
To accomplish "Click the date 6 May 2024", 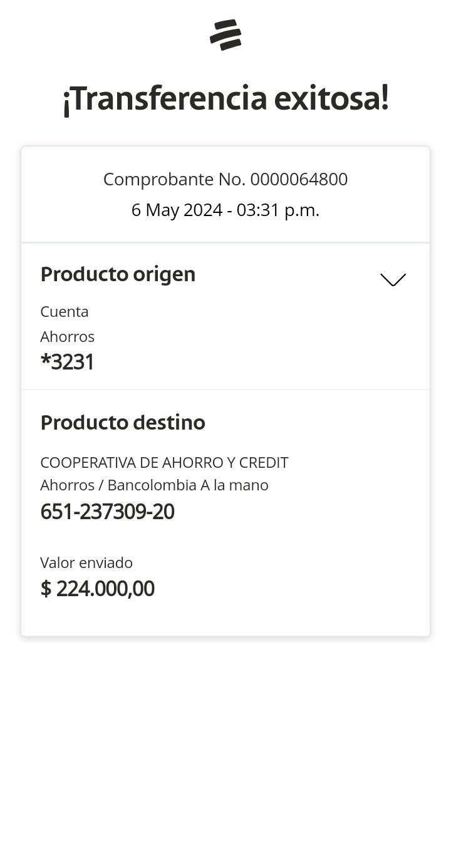I will click(176, 210).
